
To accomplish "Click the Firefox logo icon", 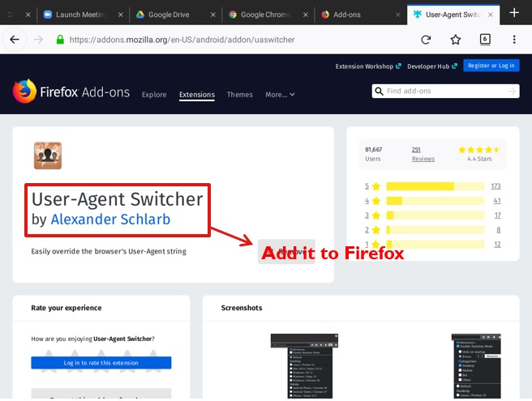I will pos(24,91).
